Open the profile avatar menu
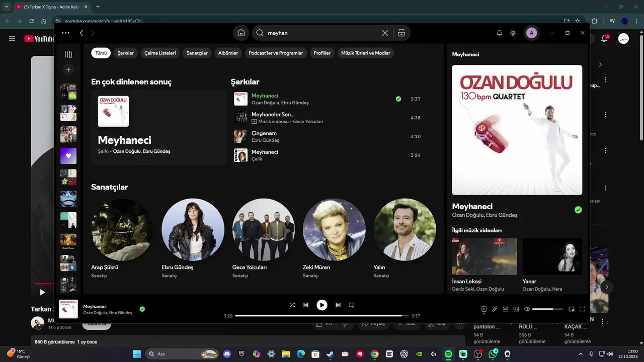 531,33
